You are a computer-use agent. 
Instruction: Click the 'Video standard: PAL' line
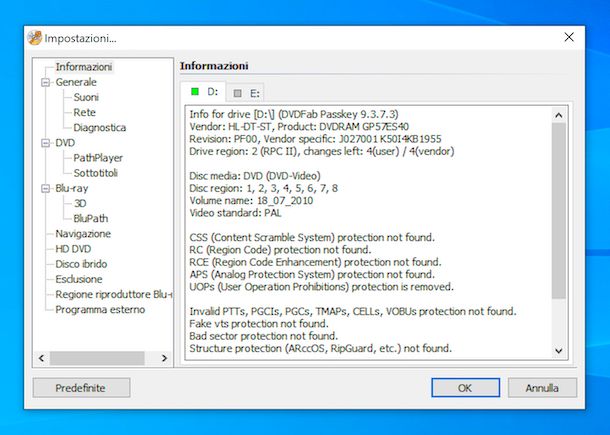point(235,213)
